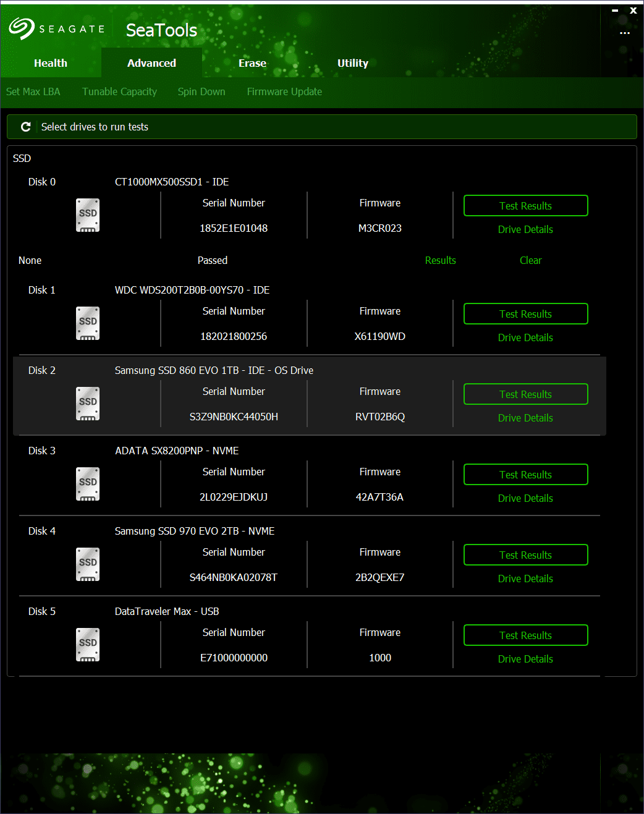The height and width of the screenshot is (814, 644).
Task: Click the 'Disk 3' label
Action: [42, 451]
